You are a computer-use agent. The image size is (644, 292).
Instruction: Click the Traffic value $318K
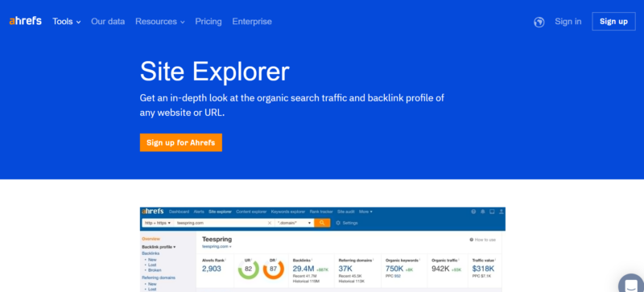[x=484, y=269]
